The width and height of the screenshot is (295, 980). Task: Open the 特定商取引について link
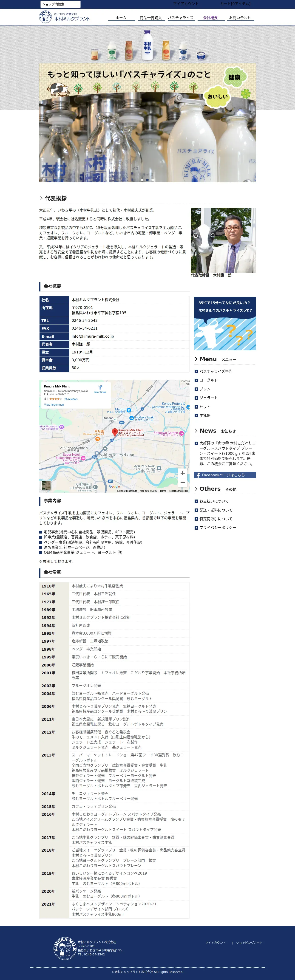(216, 519)
